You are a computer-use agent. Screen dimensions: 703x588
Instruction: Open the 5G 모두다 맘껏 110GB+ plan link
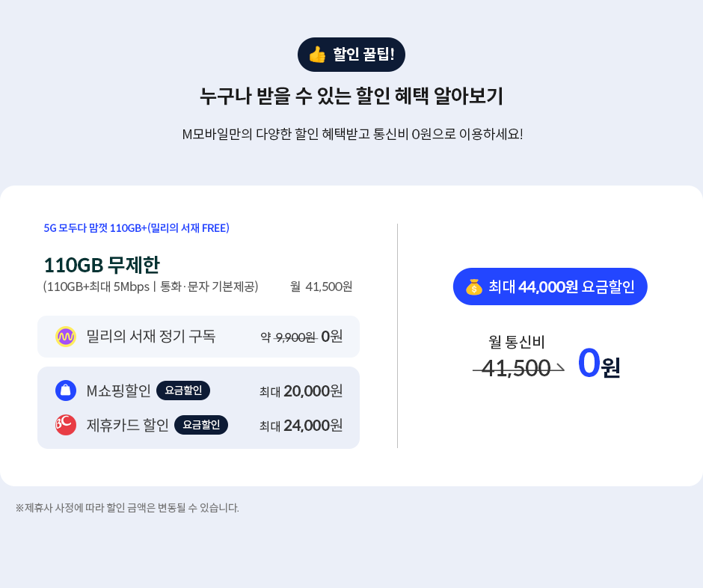[136, 228]
